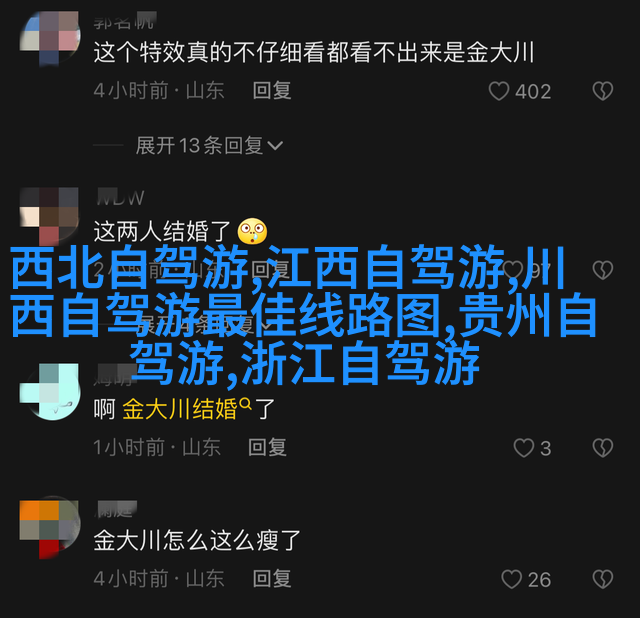Image resolution: width=640 pixels, height=618 pixels.
Task: Open the first commenter's pixelated avatar
Action: click(x=50, y=38)
